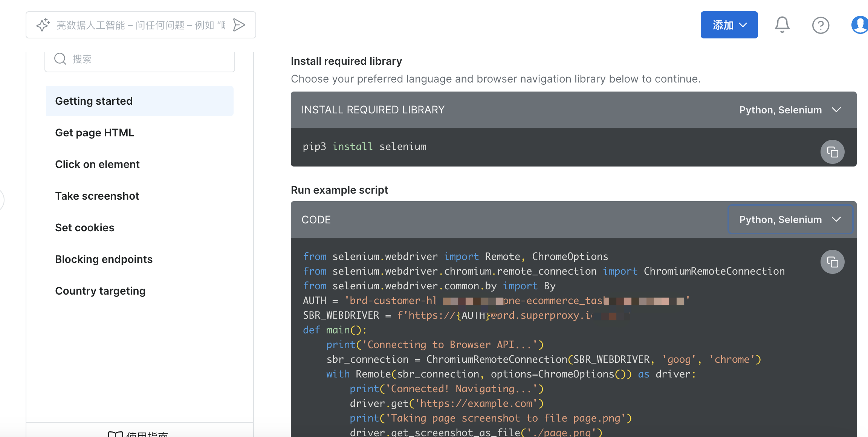The height and width of the screenshot is (437, 868).
Task: Click the AI question input field
Action: [141, 25]
